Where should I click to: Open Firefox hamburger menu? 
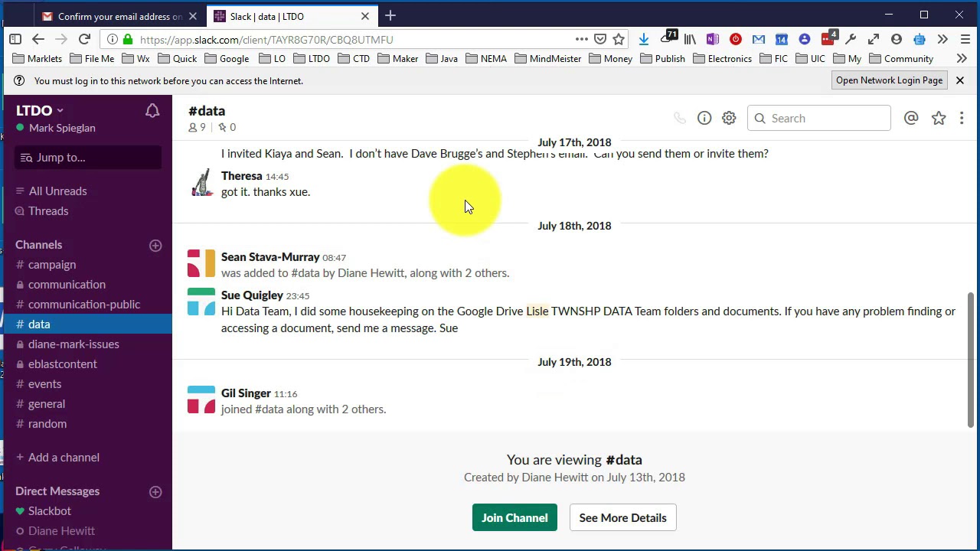pos(965,39)
